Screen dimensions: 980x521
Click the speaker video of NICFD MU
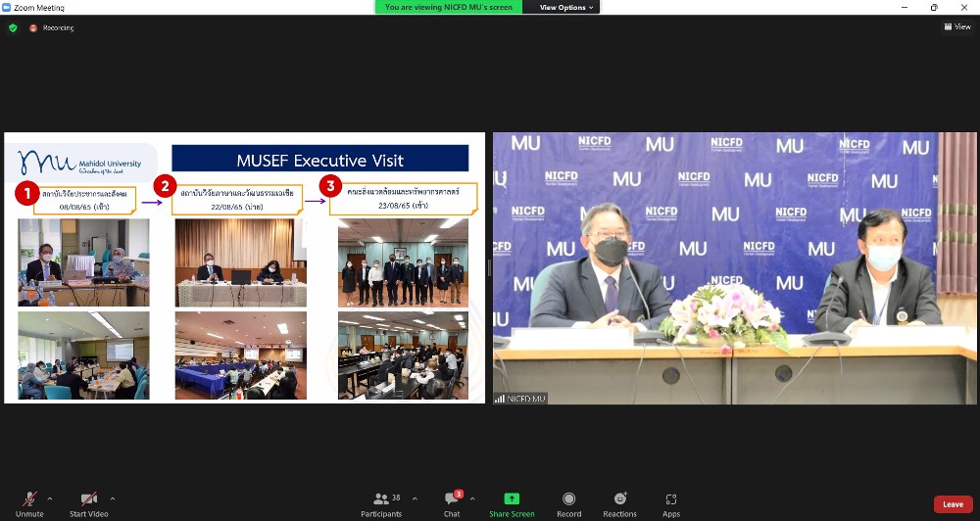coord(734,267)
